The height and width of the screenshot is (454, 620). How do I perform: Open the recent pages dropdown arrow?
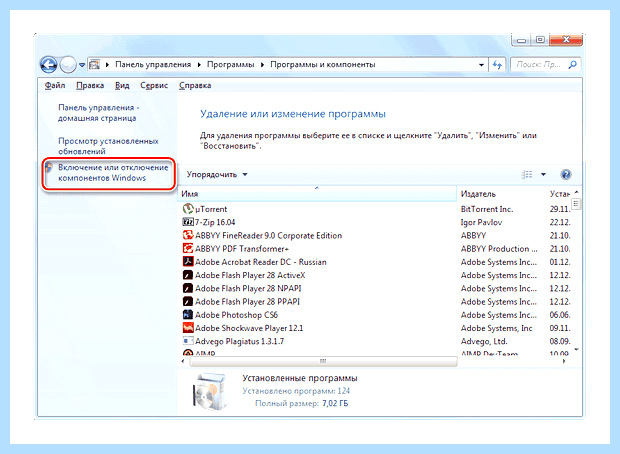pyautogui.click(x=82, y=65)
